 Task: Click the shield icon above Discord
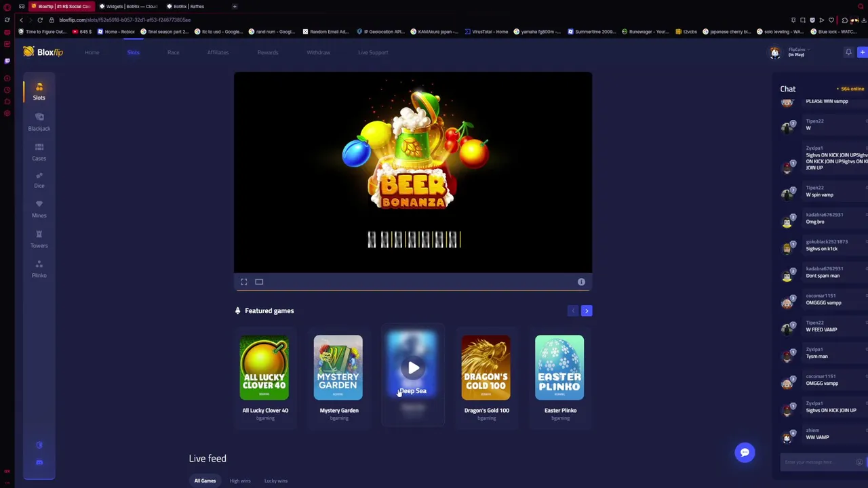tap(39, 445)
